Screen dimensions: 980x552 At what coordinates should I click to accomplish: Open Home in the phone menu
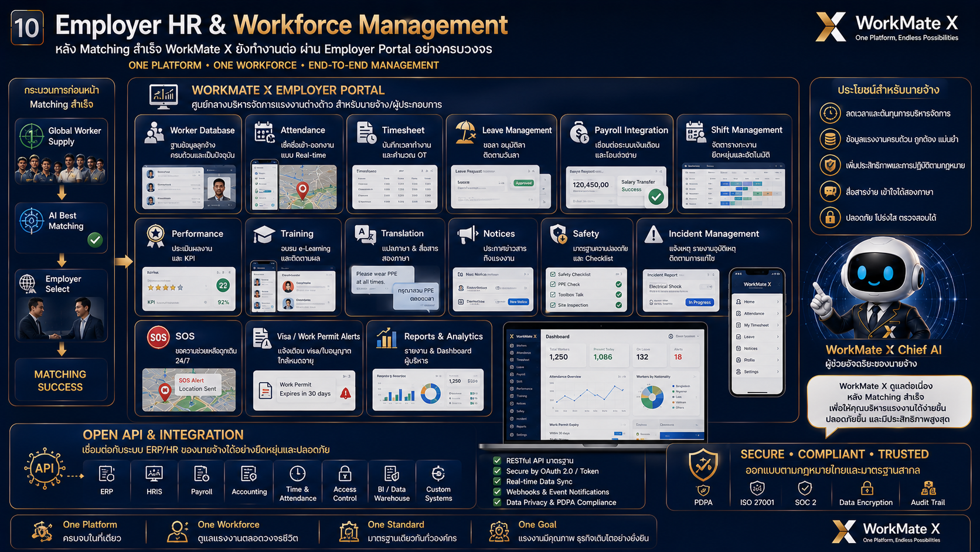click(757, 302)
